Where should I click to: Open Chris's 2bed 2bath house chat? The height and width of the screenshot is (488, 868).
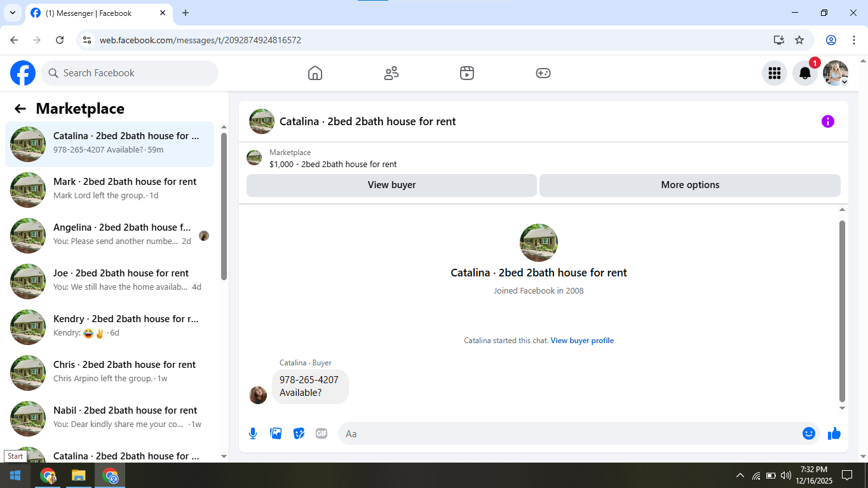[109, 373]
